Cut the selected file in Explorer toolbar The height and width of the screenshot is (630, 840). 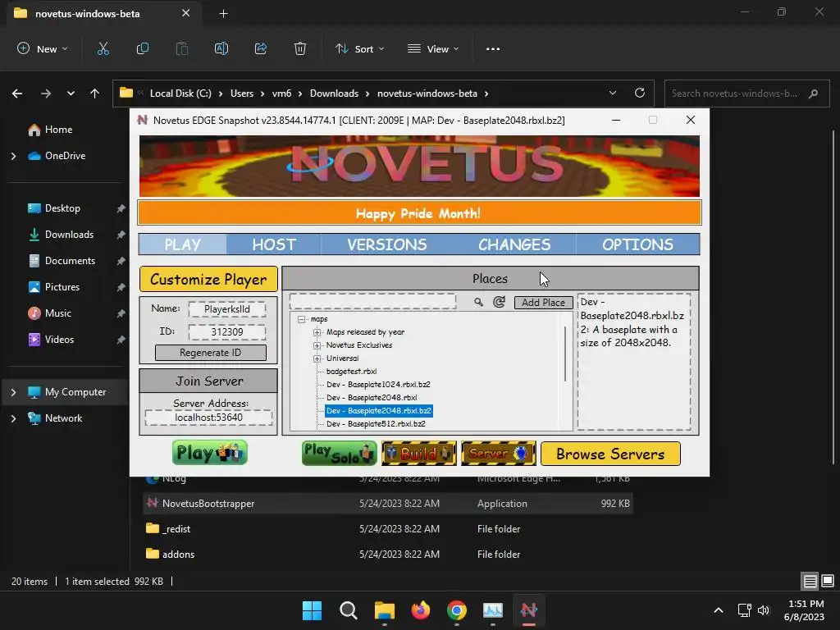[x=103, y=48]
